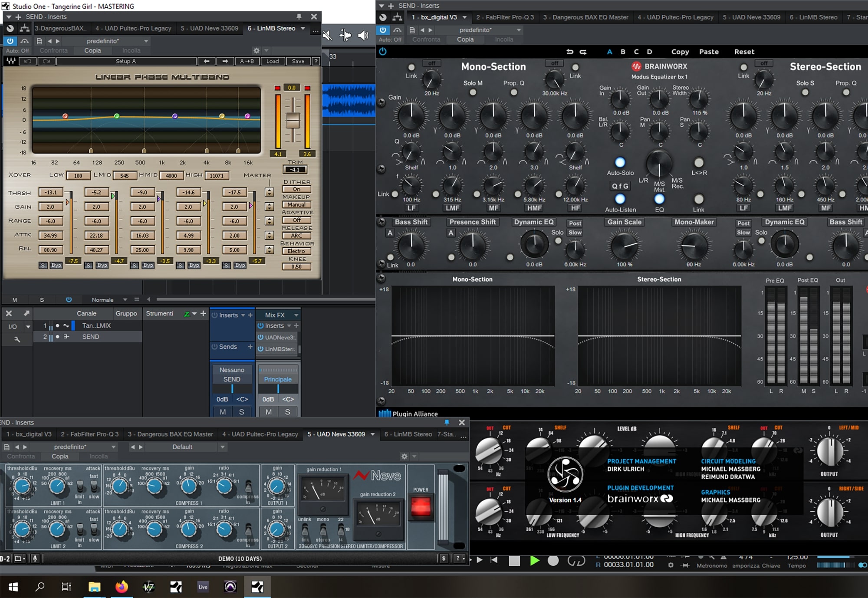Toggle the Dither On button in LinMB

[296, 189]
